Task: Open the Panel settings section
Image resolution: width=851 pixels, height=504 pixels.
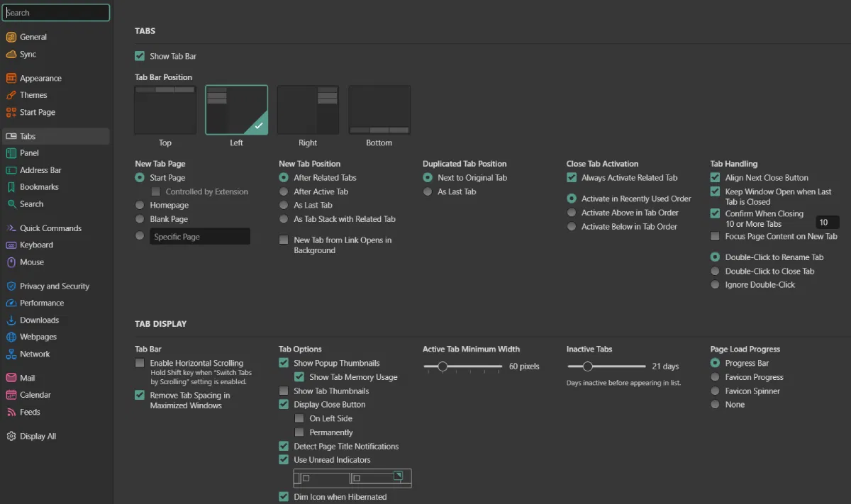Action: 29,153
